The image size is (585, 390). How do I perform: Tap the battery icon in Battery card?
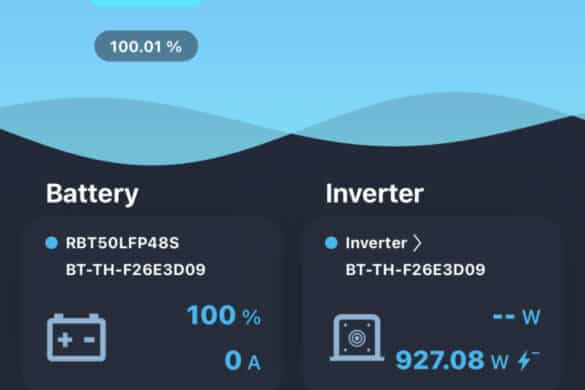pyautogui.click(x=76, y=338)
